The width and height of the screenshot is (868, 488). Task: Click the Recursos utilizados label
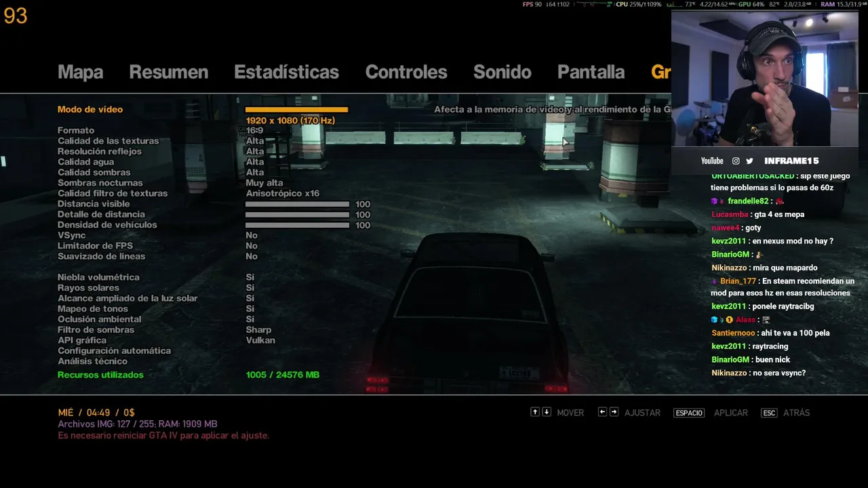pos(100,375)
